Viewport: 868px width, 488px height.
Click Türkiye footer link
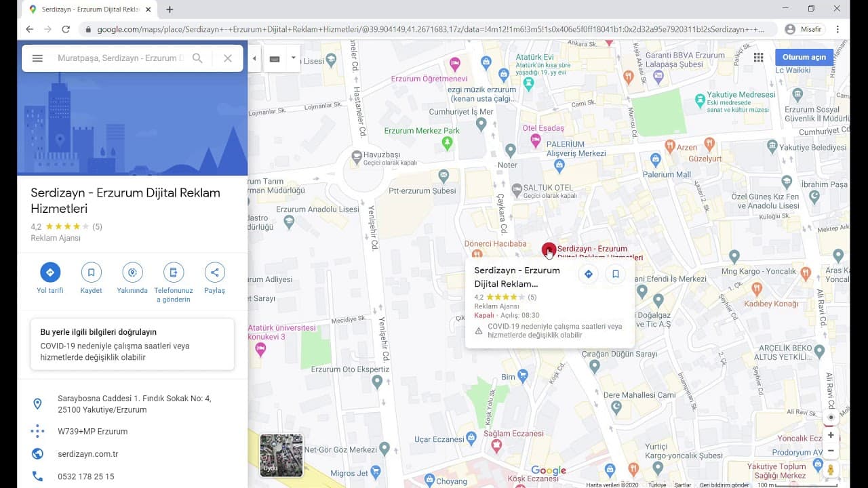[x=656, y=485]
